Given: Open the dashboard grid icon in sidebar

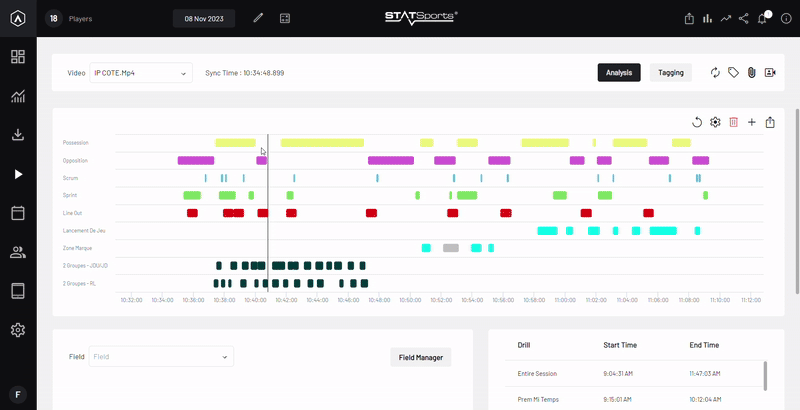Looking at the screenshot, I should [x=18, y=57].
